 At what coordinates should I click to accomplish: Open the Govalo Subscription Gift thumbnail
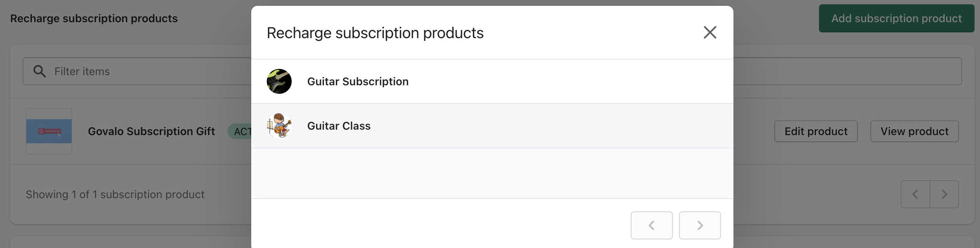click(x=49, y=131)
